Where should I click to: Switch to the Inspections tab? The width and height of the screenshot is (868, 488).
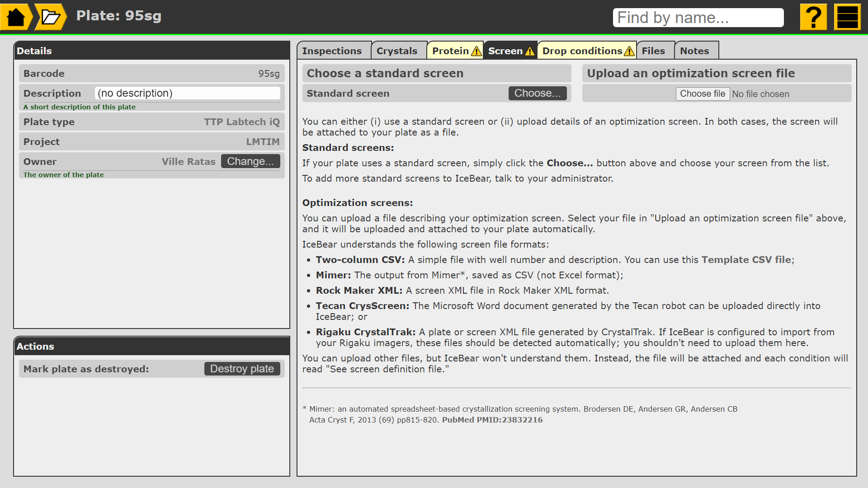332,51
